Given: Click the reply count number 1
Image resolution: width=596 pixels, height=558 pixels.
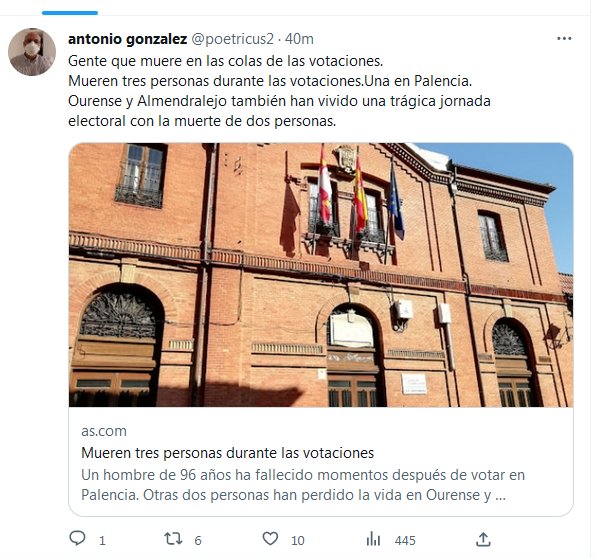Looking at the screenshot, I should pyautogui.click(x=102, y=541).
